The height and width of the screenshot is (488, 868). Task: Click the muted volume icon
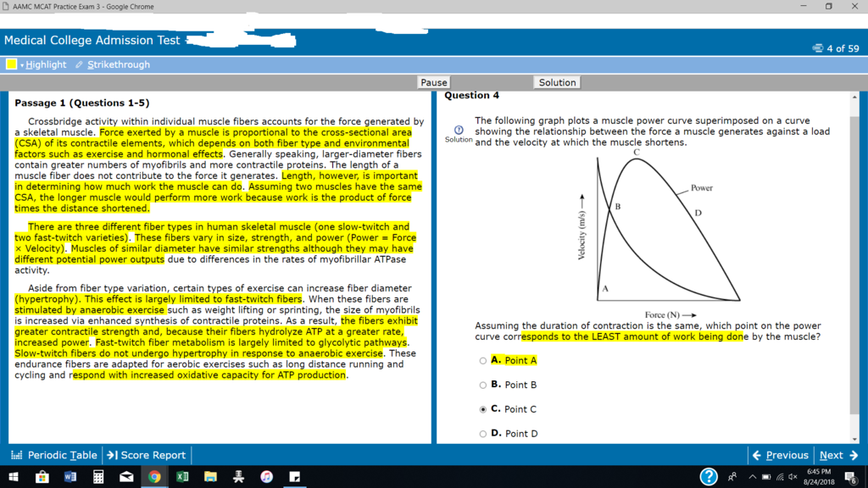pos(793,477)
